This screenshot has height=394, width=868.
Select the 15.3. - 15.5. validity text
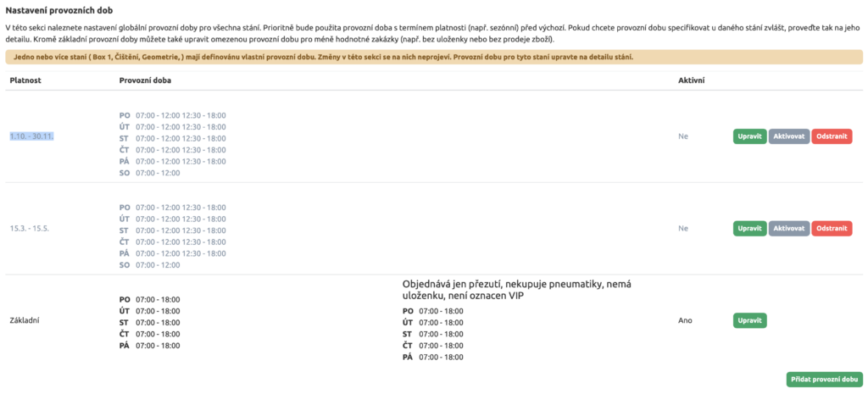(31, 229)
